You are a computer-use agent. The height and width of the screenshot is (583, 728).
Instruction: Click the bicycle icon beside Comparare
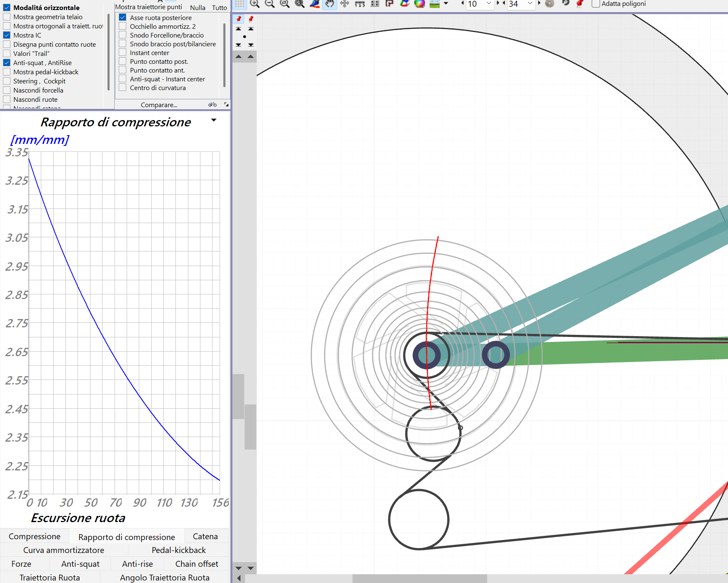point(213,105)
